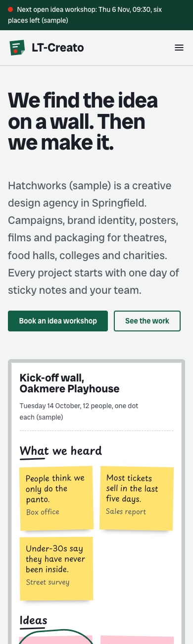The height and width of the screenshot is (644, 193).
Task: Select the circled pink idea note
Action: point(56,640)
